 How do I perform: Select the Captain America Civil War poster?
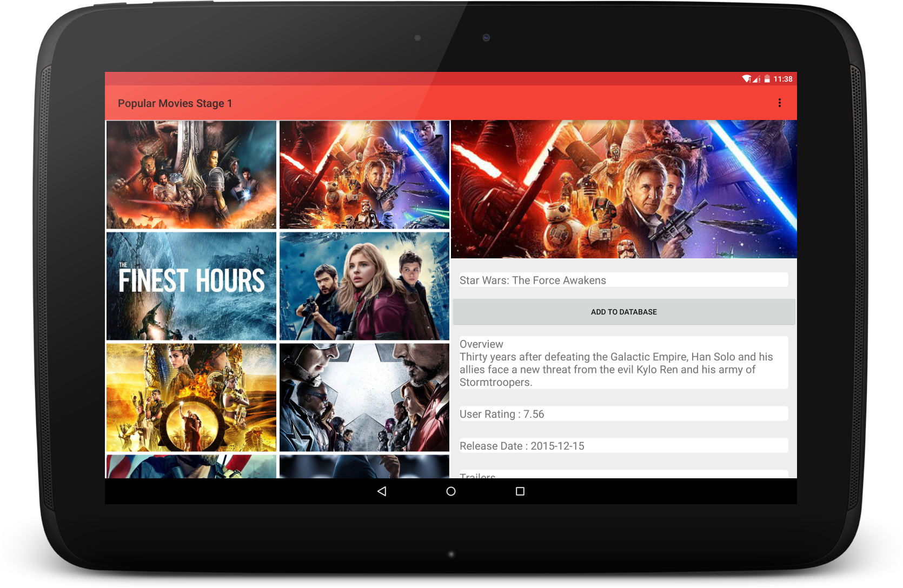click(364, 397)
